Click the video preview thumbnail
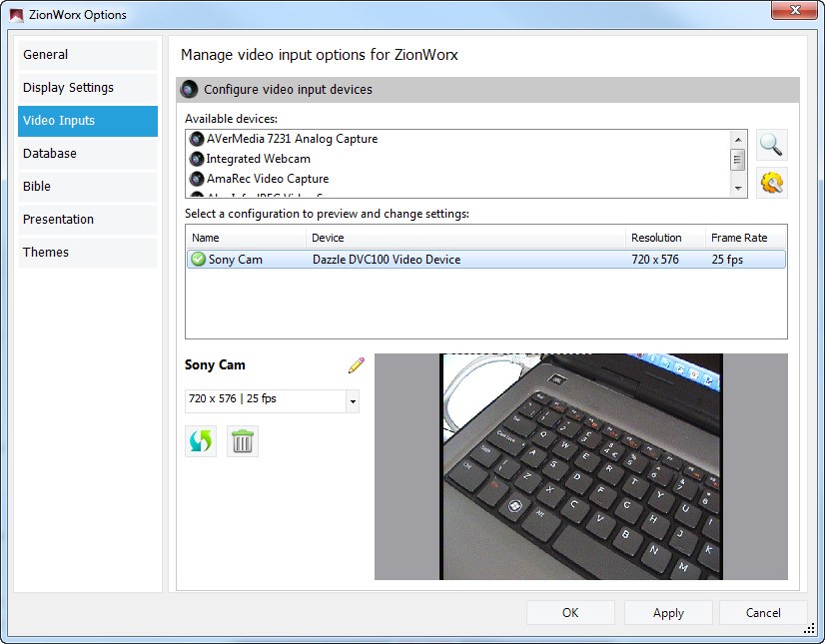Viewport: 825px width, 644px height. pos(580,466)
